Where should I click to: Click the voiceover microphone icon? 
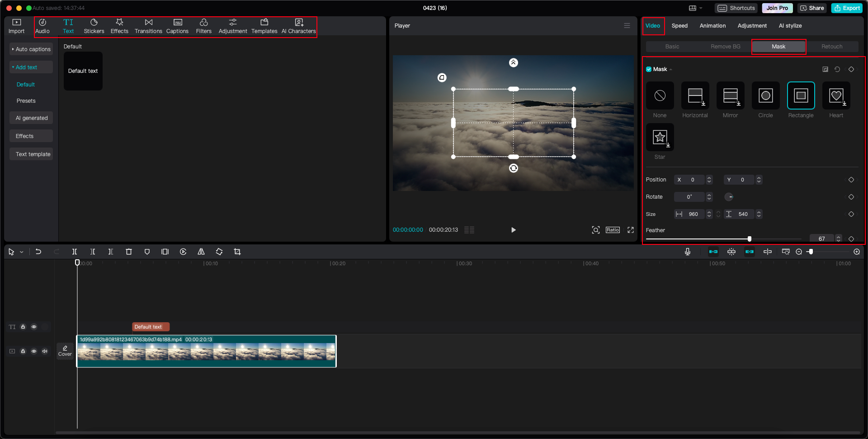tap(687, 252)
